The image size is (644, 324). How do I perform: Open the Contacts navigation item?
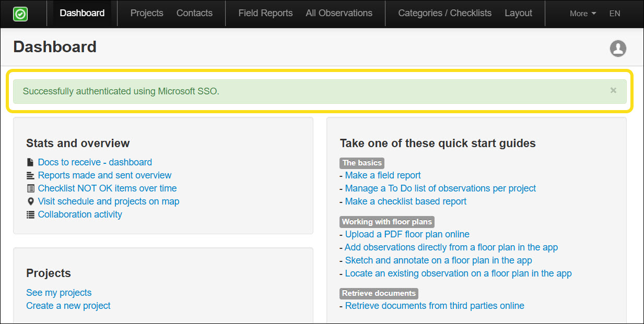pos(194,13)
